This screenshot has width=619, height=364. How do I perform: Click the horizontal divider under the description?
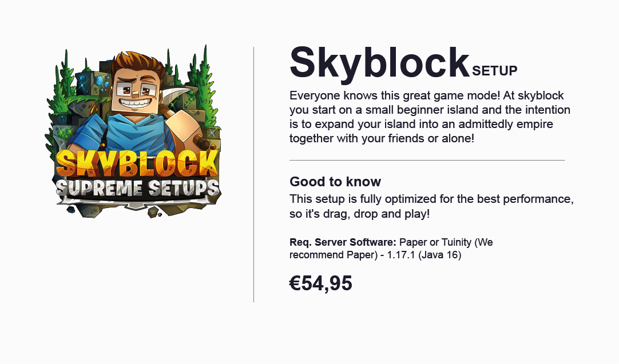tap(427, 161)
